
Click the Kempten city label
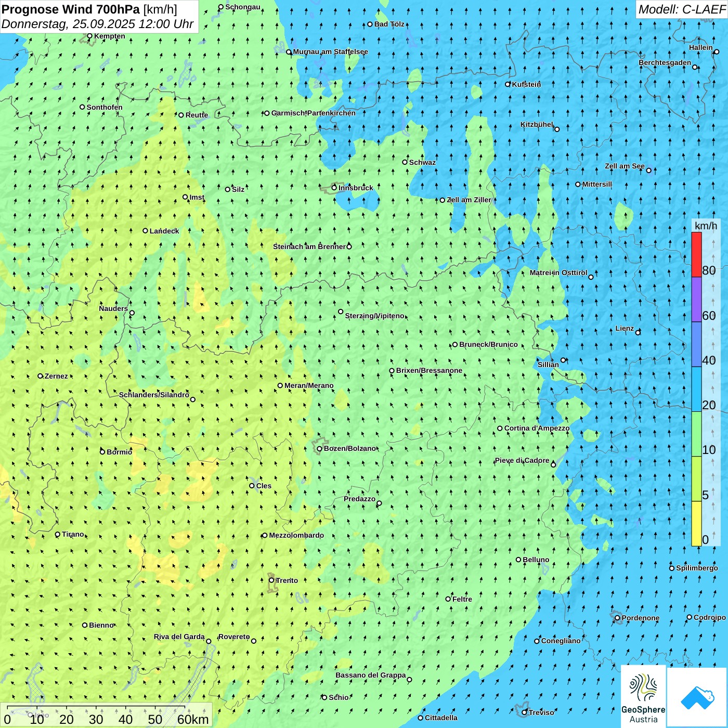(110, 36)
